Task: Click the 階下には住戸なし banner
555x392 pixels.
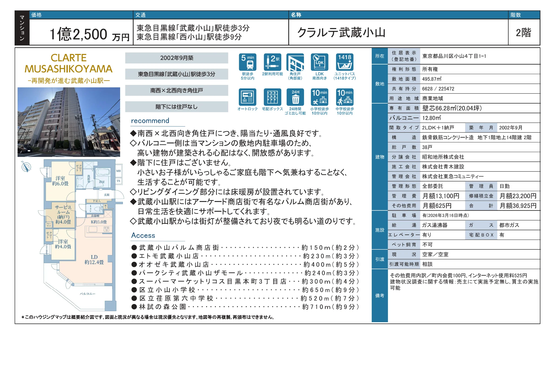Action: click(x=177, y=107)
